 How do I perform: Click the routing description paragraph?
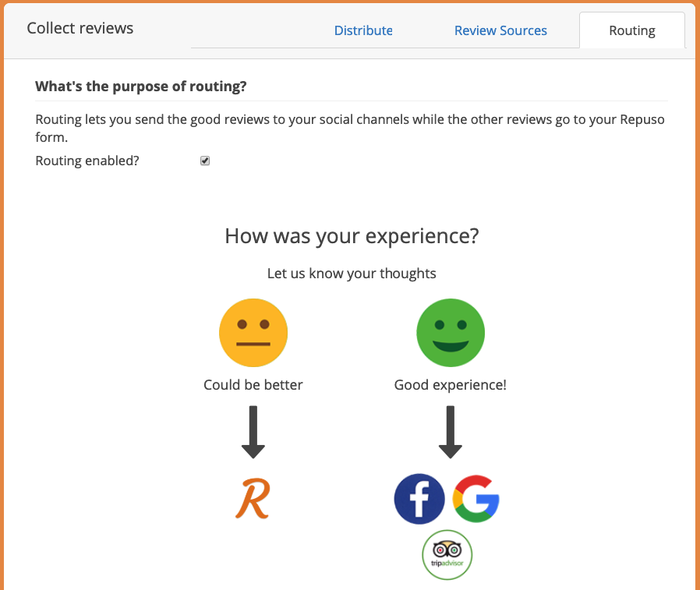[x=350, y=128]
